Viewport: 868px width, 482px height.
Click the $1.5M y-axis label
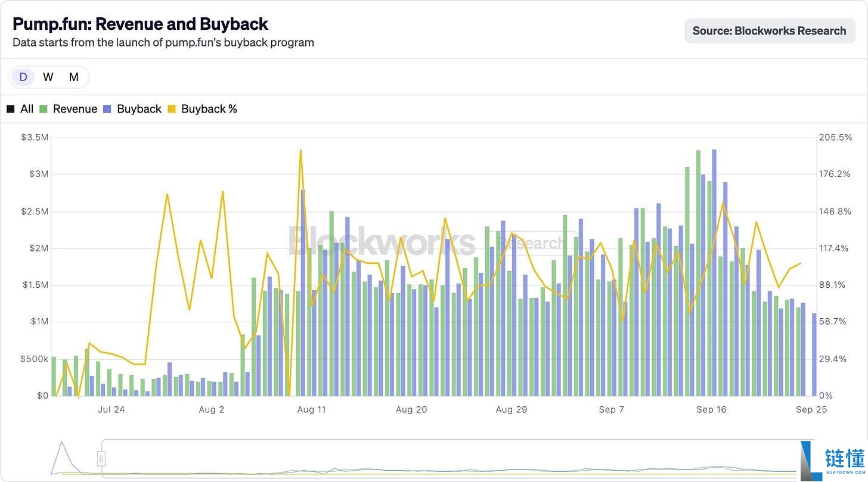click(35, 285)
